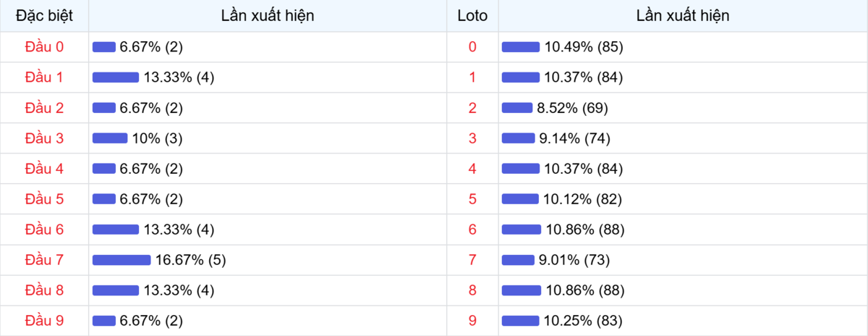
Task: Select Loto number 6 in red
Action: 472,230
